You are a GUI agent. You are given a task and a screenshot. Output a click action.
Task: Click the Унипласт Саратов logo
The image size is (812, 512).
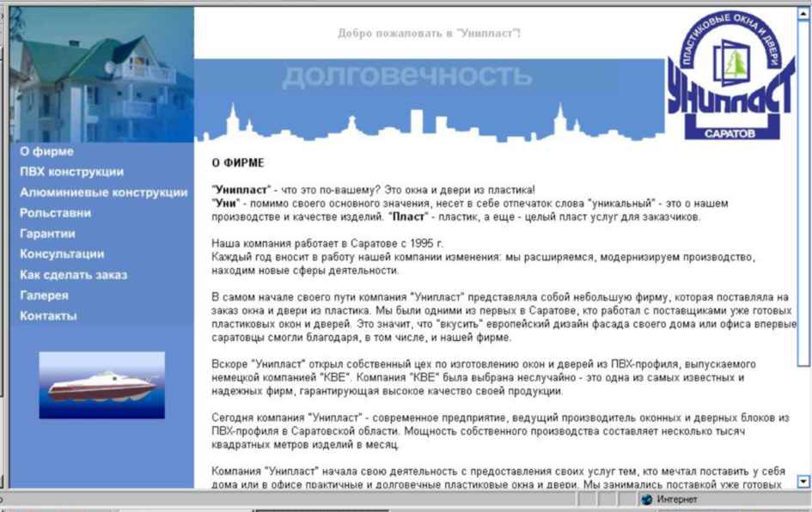point(730,76)
